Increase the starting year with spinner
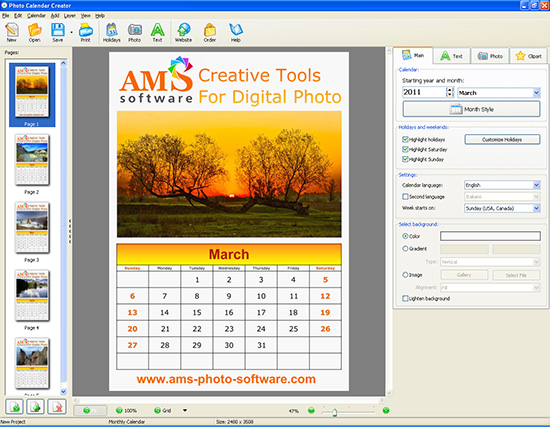This screenshot has width=550, height=427. click(x=450, y=90)
